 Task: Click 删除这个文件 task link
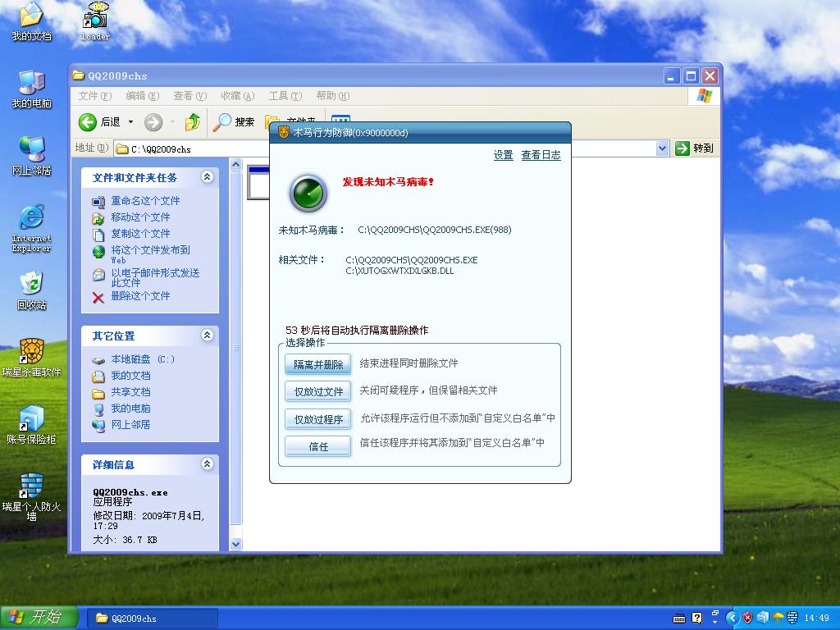coord(140,295)
